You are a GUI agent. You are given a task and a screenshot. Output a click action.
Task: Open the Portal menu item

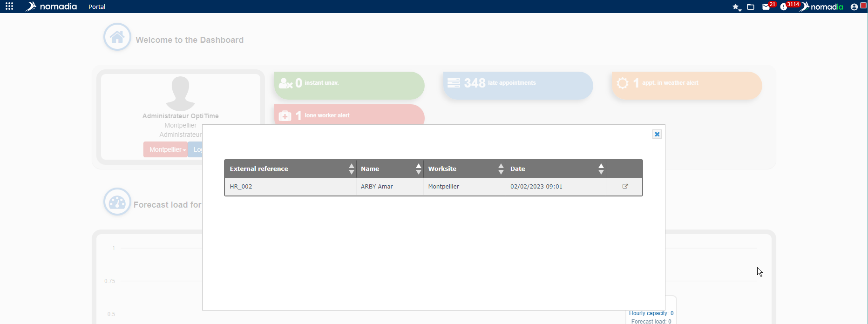click(97, 7)
